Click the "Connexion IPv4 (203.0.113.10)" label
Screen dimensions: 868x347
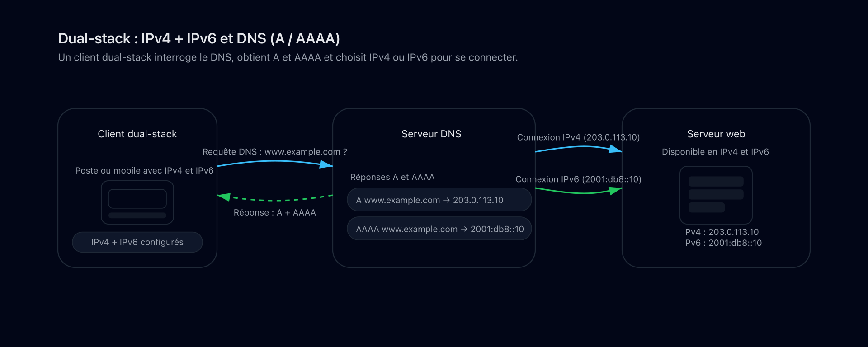[578, 137]
